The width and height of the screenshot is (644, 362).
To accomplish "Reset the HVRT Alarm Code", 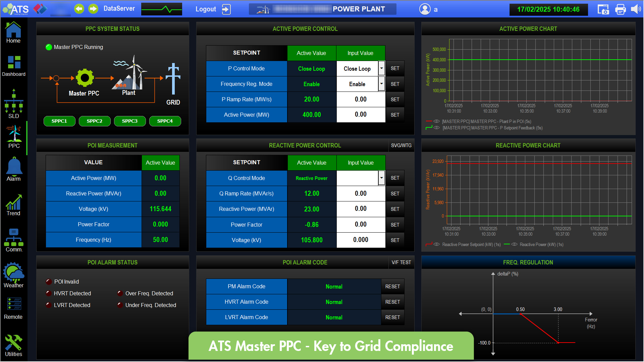I will [x=392, y=302].
